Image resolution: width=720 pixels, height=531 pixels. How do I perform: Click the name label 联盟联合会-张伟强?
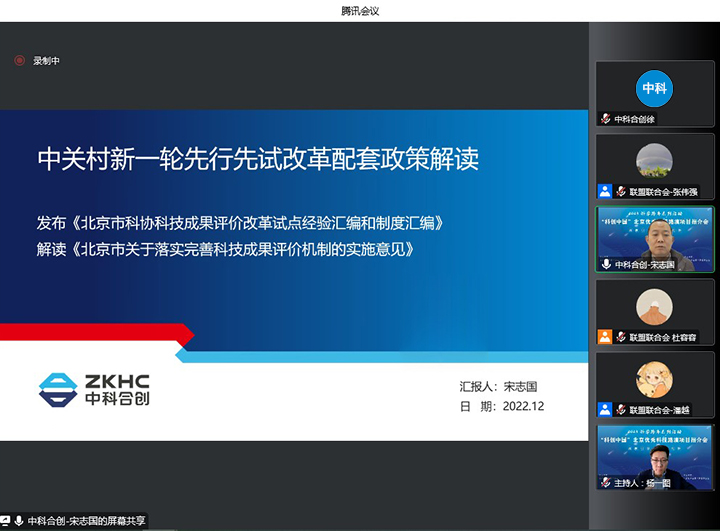pyautogui.click(x=664, y=192)
